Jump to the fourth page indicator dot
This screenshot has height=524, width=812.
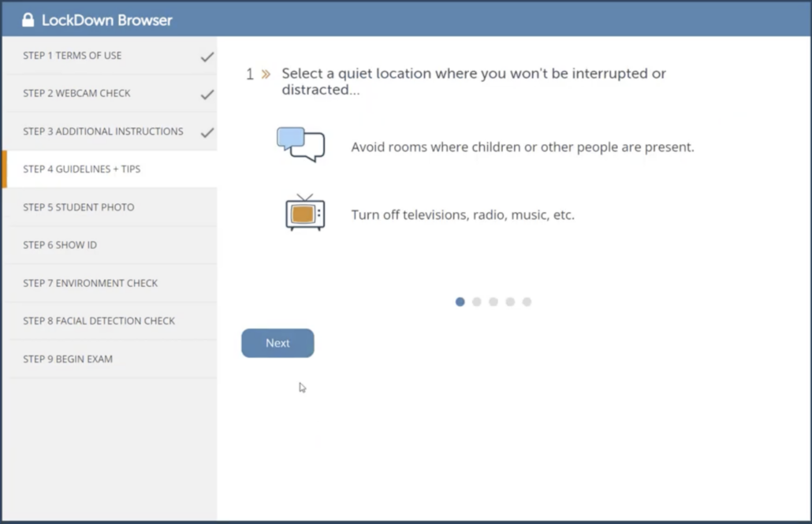click(510, 301)
